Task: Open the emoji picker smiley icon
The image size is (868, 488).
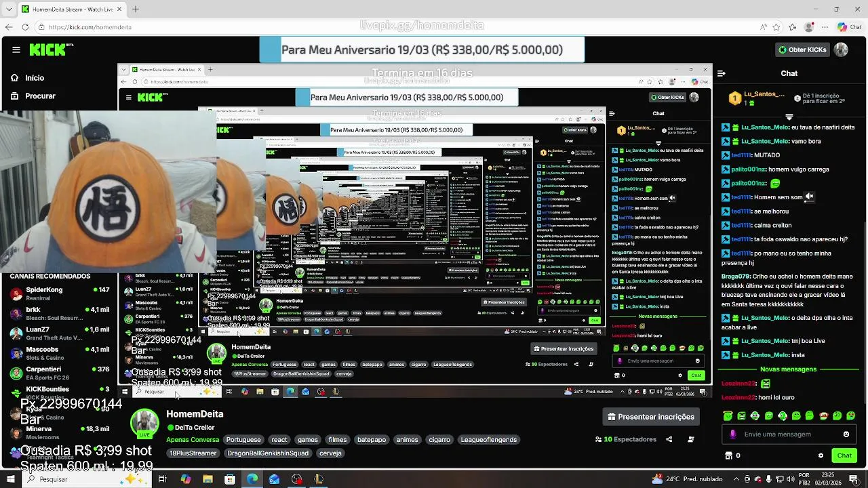Action: point(846,434)
